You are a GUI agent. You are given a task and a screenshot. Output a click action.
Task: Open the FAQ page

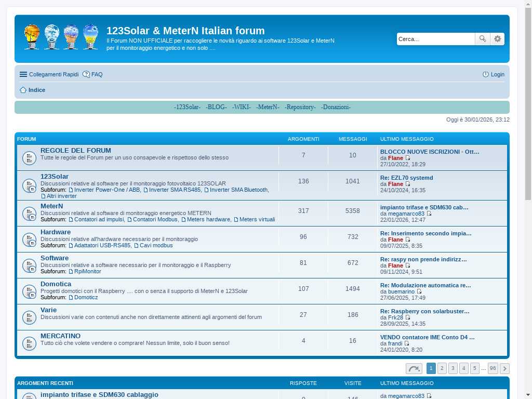tap(93, 74)
